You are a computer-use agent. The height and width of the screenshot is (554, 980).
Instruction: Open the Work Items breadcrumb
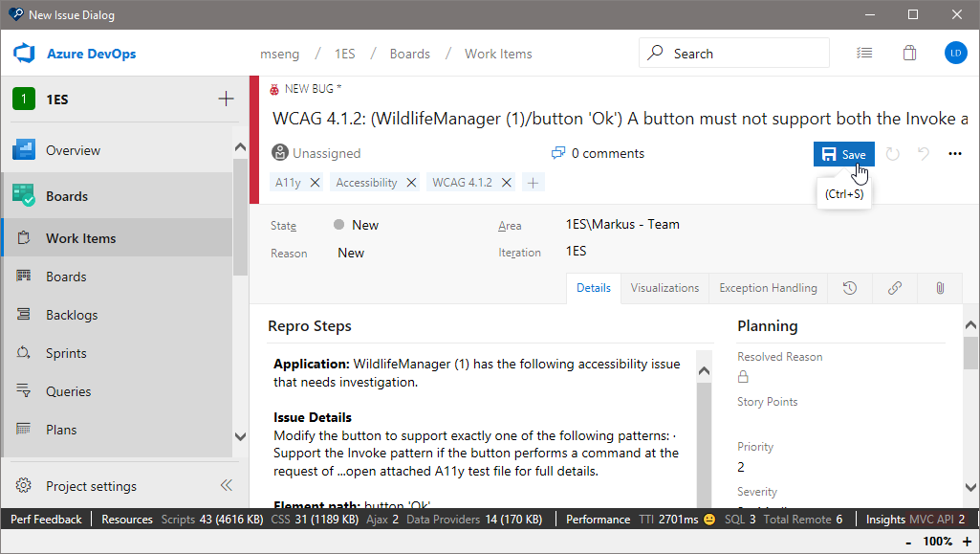pyautogui.click(x=498, y=54)
